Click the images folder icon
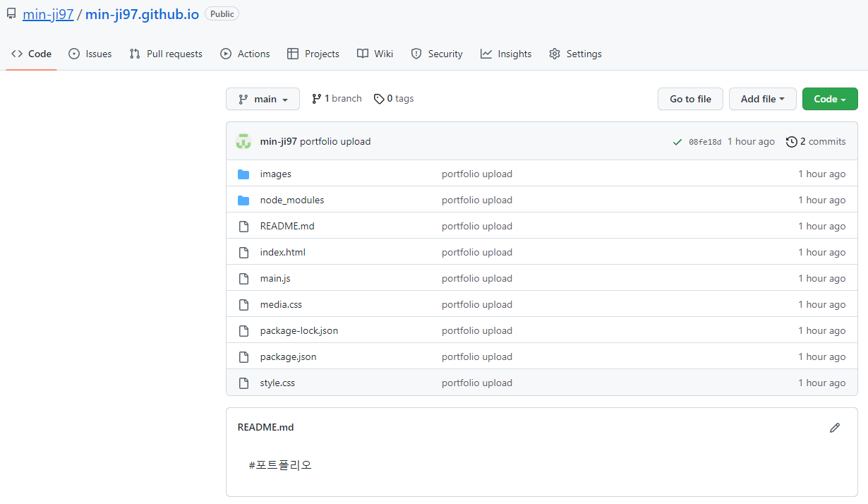Image resolution: width=868 pixels, height=504 pixels. [x=243, y=174]
